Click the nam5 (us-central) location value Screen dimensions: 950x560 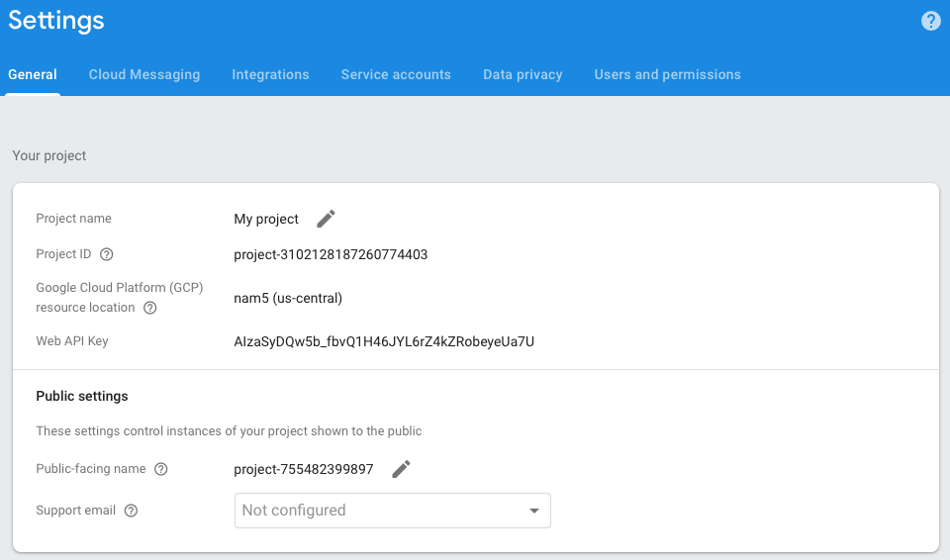click(x=288, y=298)
